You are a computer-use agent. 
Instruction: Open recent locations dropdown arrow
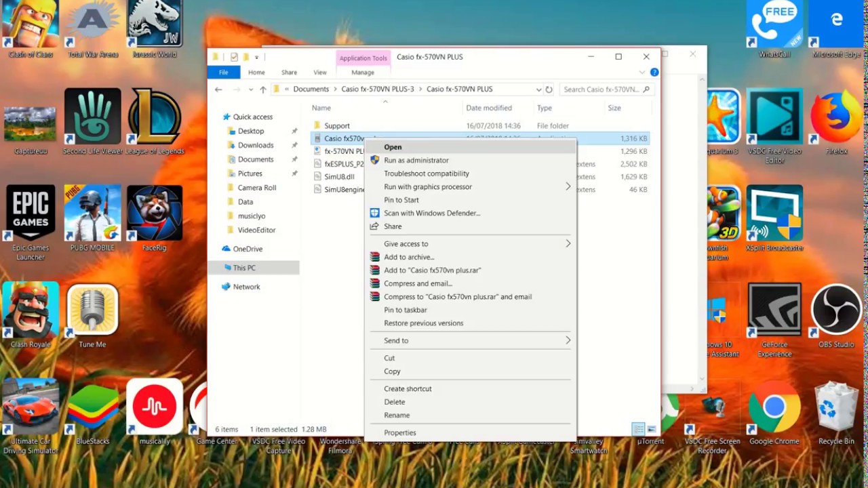pyautogui.click(x=251, y=89)
